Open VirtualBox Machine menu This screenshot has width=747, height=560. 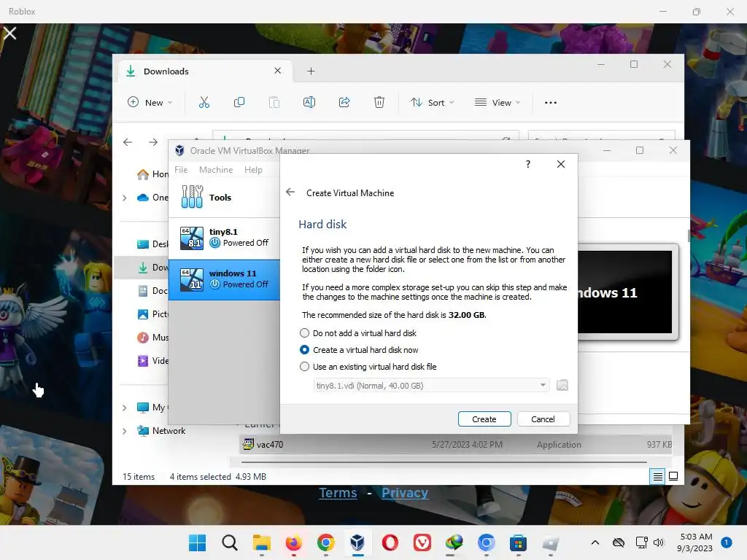point(216,170)
